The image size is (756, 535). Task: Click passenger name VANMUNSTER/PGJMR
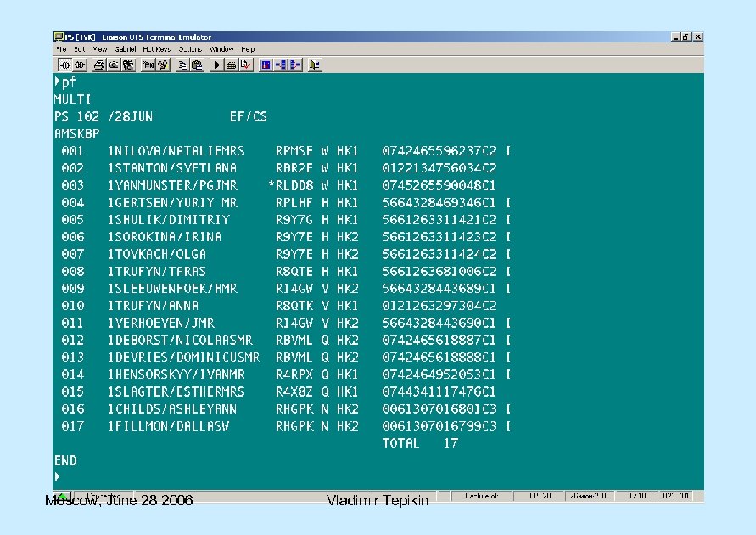176,186
